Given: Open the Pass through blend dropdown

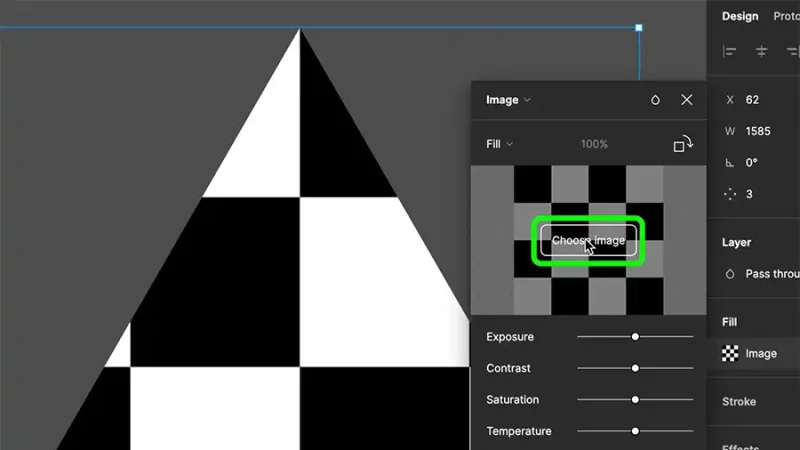Looking at the screenshot, I should click(x=772, y=274).
